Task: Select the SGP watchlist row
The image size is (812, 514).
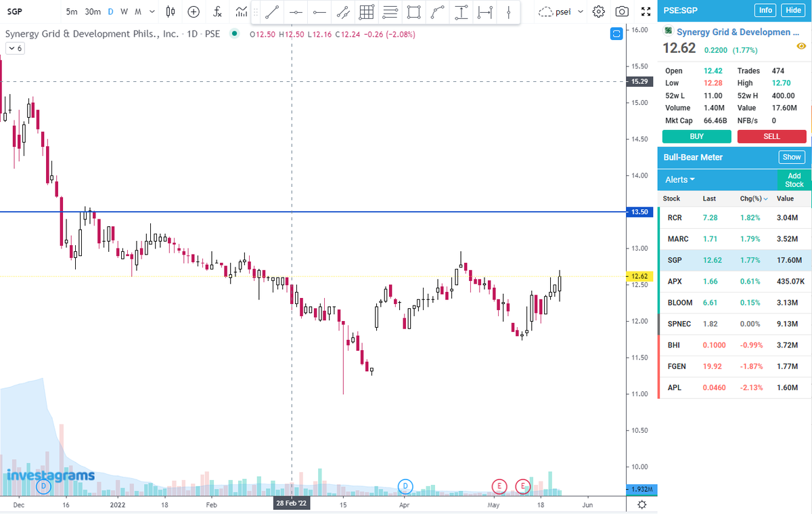Action: (734, 260)
